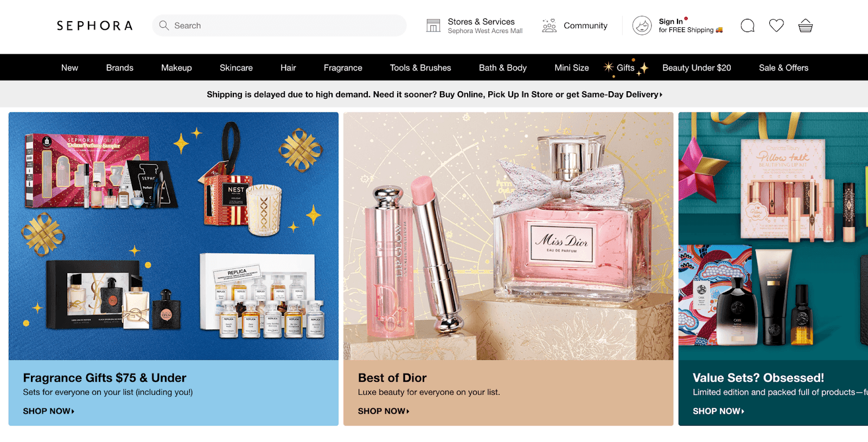Viewport: 868px width, 442px height.
Task: Open the Makeup menu
Action: 176,68
